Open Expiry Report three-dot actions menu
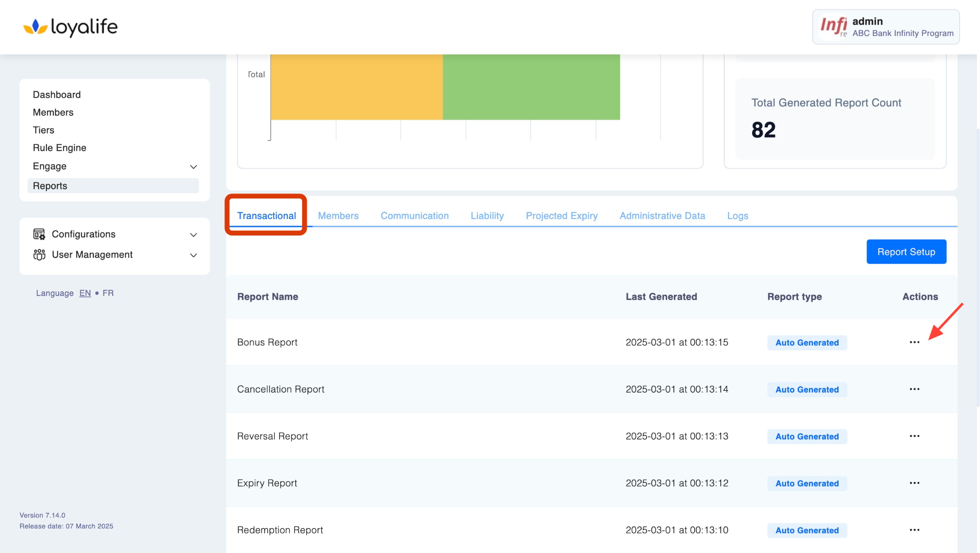 click(914, 483)
